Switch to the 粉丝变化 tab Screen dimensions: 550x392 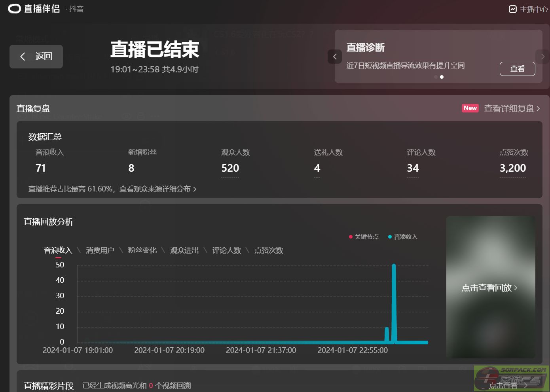142,250
